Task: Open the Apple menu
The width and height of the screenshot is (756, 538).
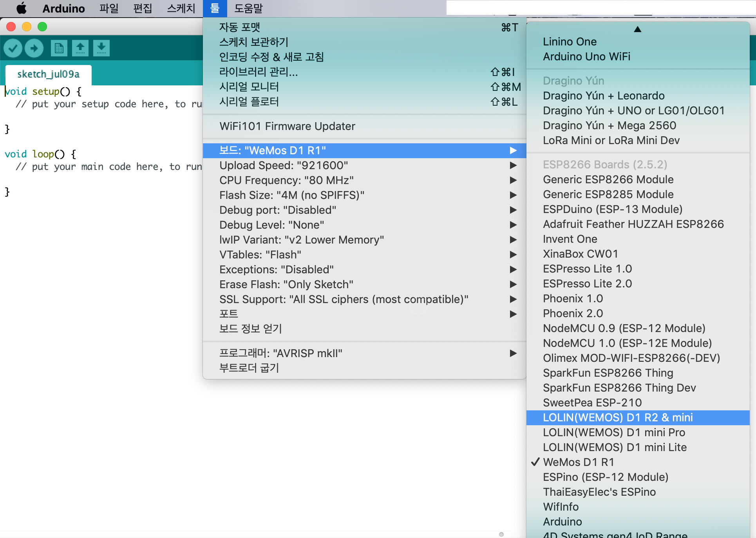Action: (22, 8)
